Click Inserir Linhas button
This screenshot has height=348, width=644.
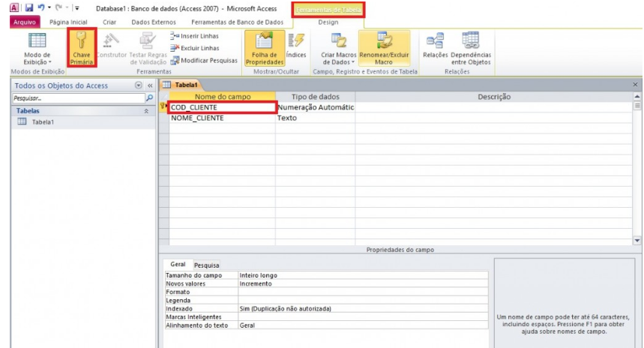(197, 37)
